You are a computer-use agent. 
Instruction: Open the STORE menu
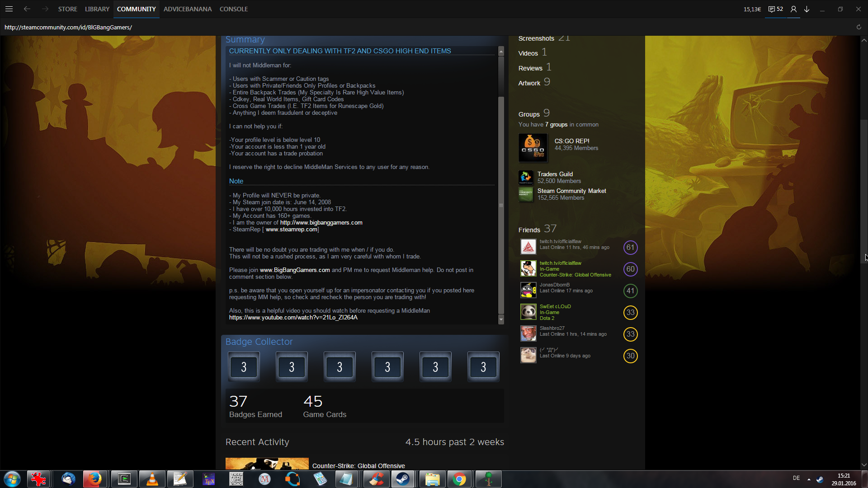point(67,9)
